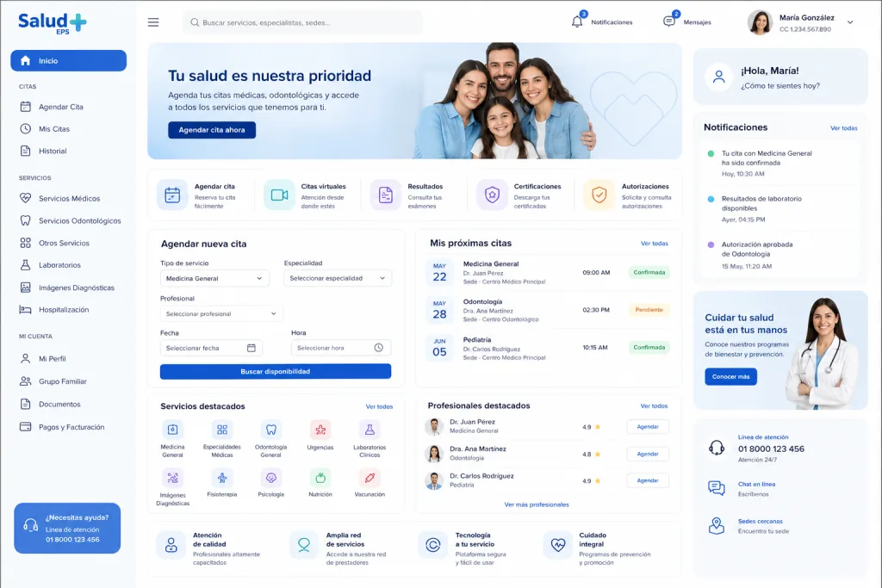
Task: Click the Certificaciones shield icon
Action: click(x=492, y=195)
